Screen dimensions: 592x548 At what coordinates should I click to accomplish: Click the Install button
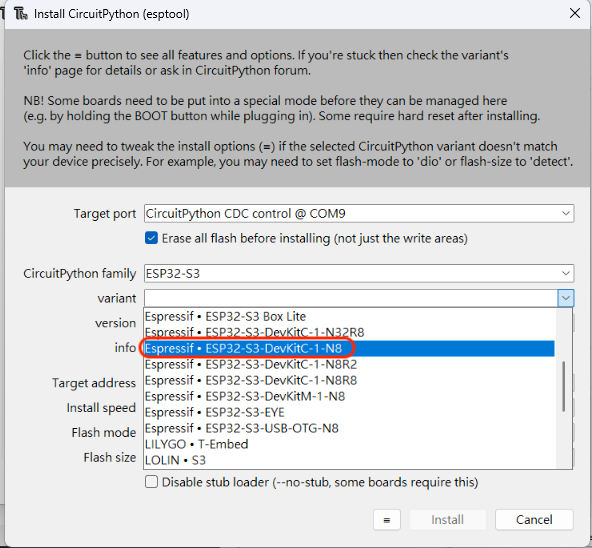click(x=447, y=520)
